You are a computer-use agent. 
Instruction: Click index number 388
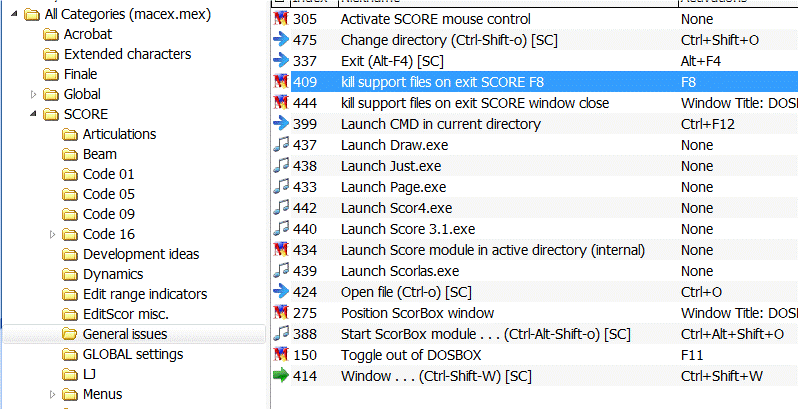click(304, 334)
